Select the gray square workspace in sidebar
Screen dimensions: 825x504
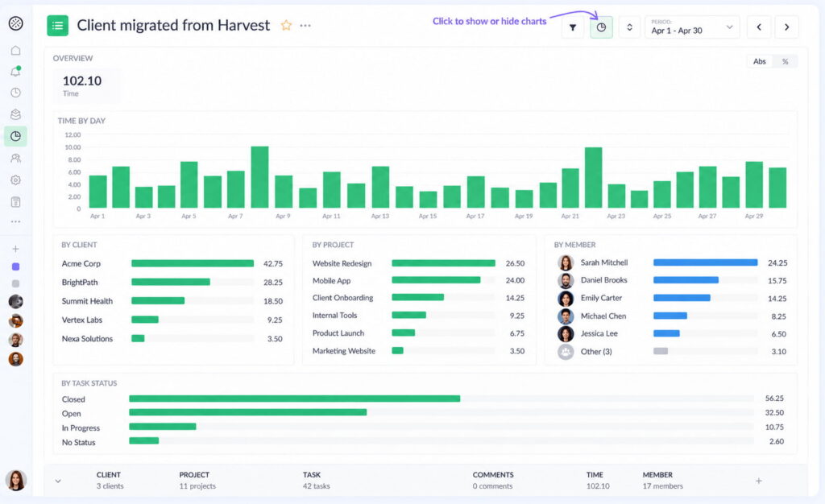tap(16, 283)
